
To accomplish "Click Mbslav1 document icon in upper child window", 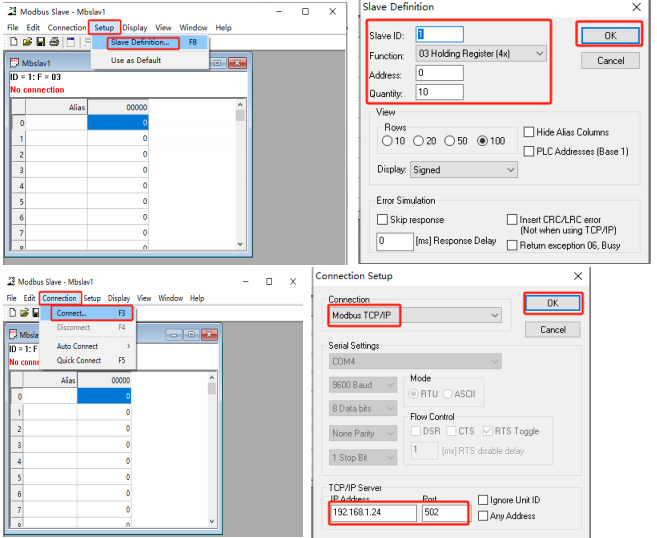I will (15, 63).
